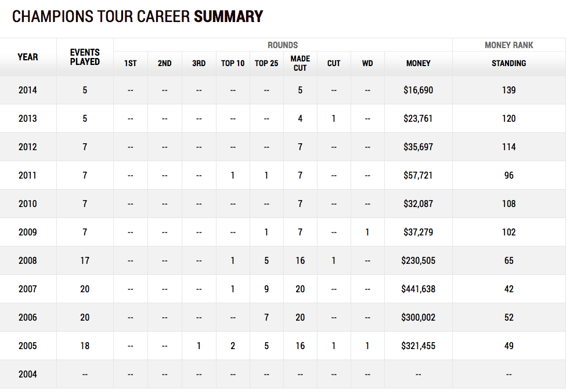Select the 2014 year row cell

(28, 90)
